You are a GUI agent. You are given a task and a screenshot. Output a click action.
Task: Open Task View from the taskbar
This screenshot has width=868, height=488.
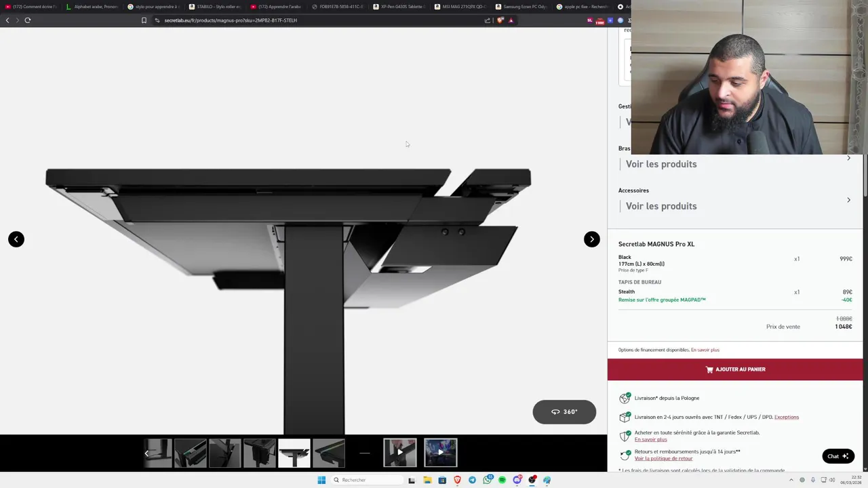[412, 480]
